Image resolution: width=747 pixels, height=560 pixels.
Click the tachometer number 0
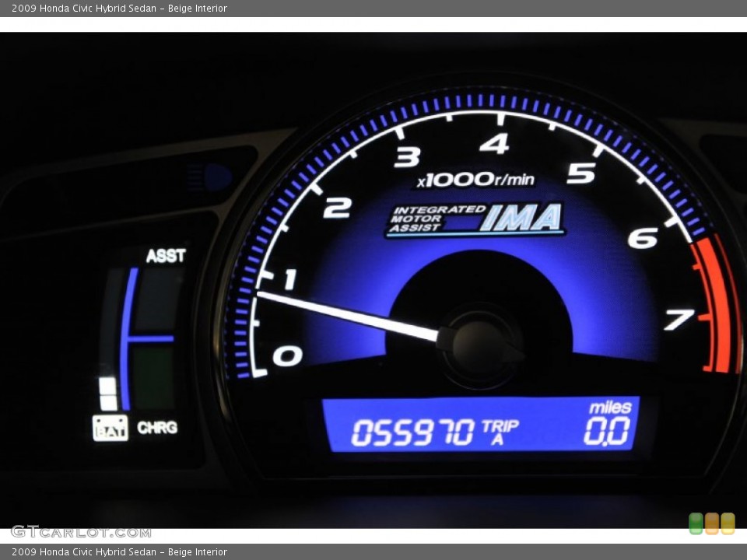pos(287,356)
